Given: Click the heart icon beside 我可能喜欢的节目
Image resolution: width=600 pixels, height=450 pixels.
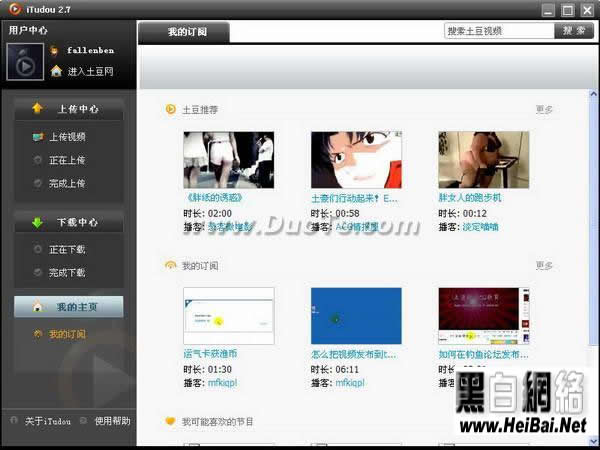Looking at the screenshot, I should tap(170, 421).
